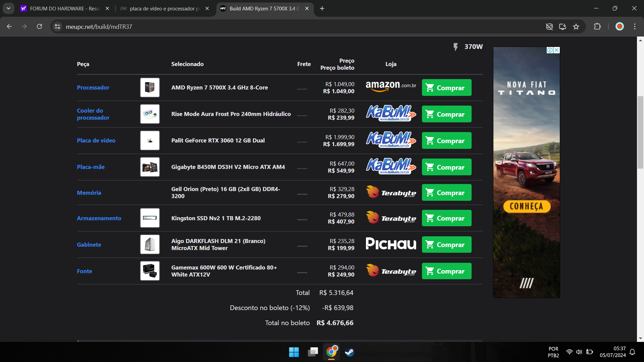The height and width of the screenshot is (362, 644).
Task: Click Comprar for the Geil Orion memory
Action: click(x=446, y=192)
